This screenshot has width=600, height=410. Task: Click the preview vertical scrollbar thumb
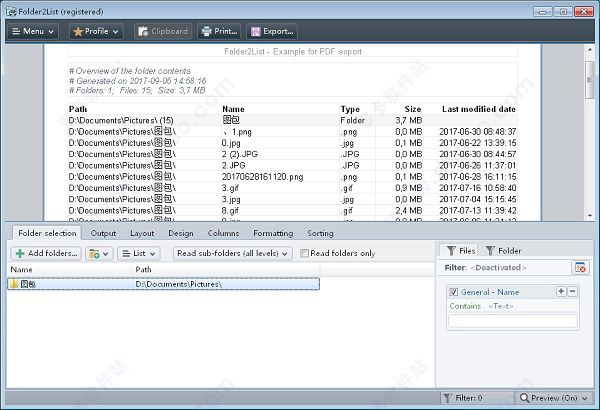(590, 80)
